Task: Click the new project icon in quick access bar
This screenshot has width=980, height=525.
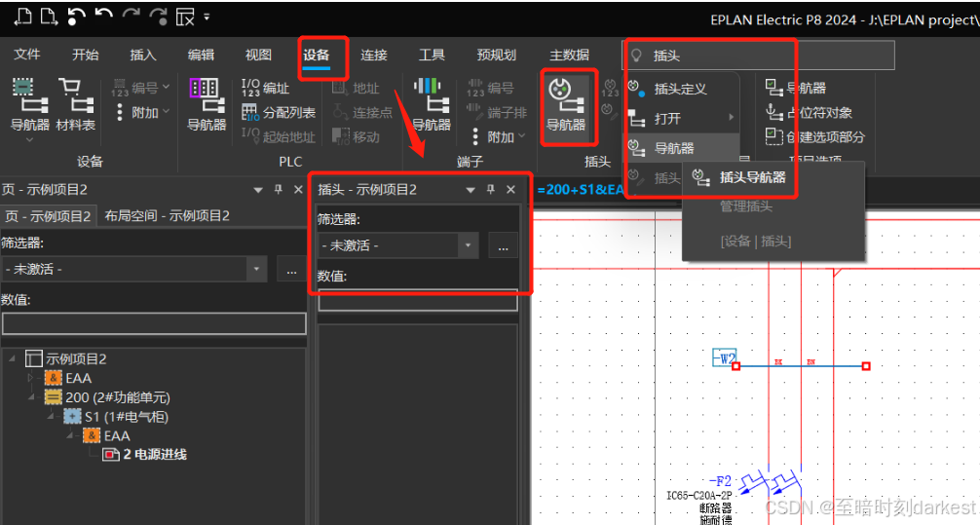Action: click(23, 17)
